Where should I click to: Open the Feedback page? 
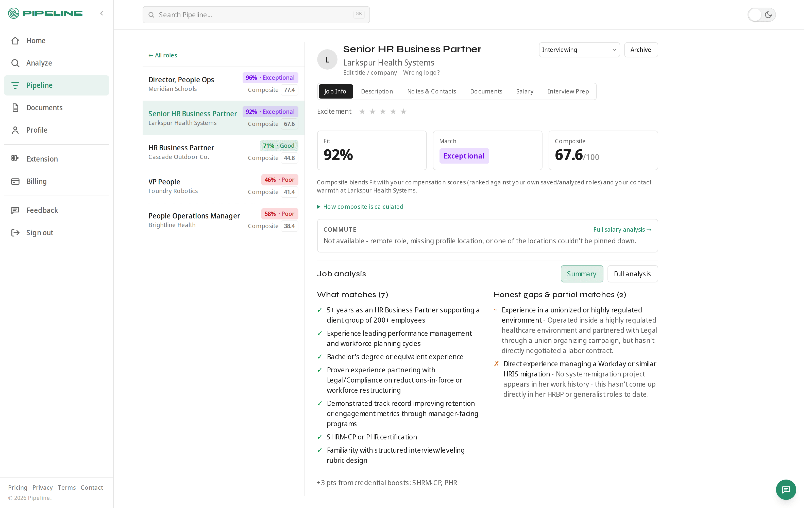click(56, 210)
